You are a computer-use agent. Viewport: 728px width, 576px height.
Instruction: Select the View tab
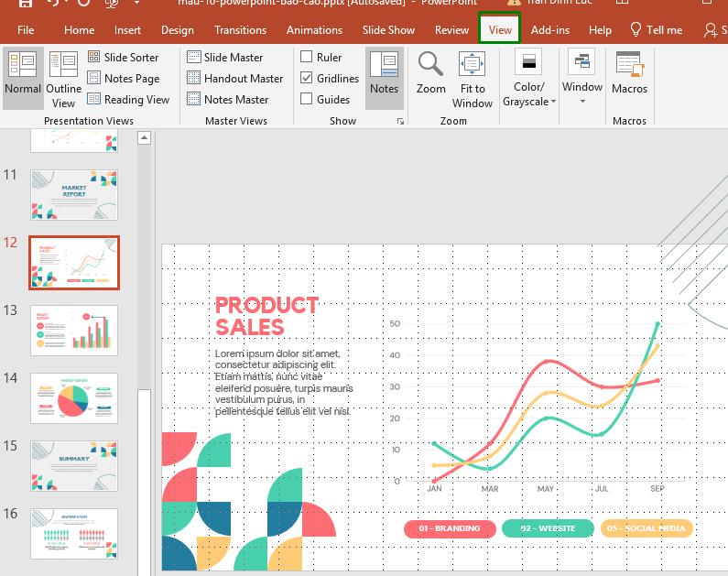coord(500,28)
